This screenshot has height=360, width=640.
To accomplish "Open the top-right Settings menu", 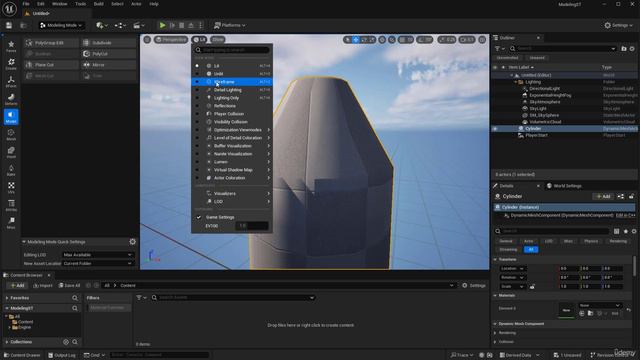I will tap(618, 25).
